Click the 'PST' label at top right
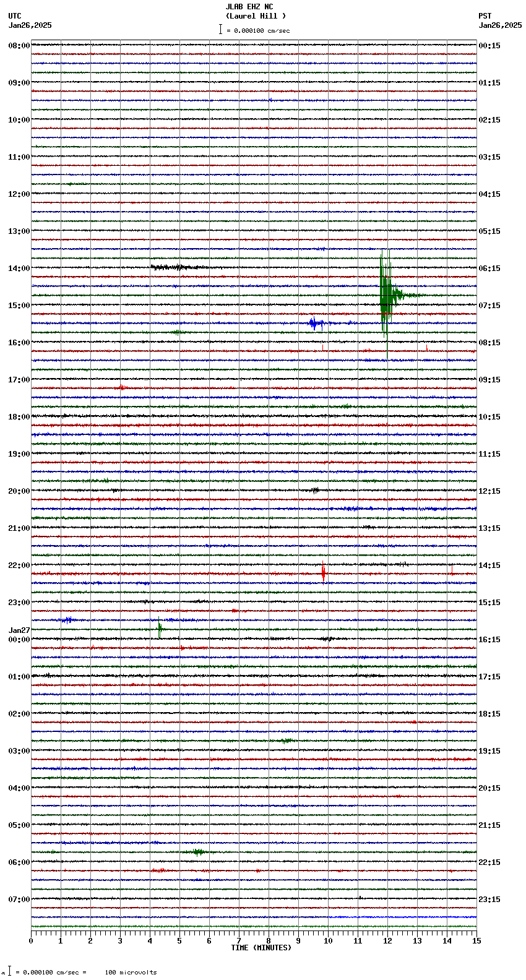This screenshot has height=980, width=526. [x=485, y=16]
